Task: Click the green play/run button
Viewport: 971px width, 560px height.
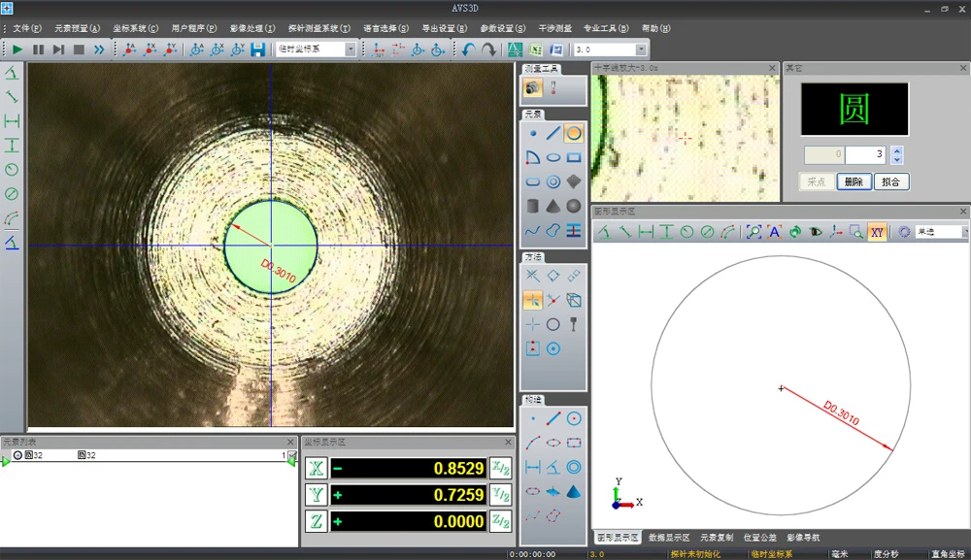Action: point(17,49)
